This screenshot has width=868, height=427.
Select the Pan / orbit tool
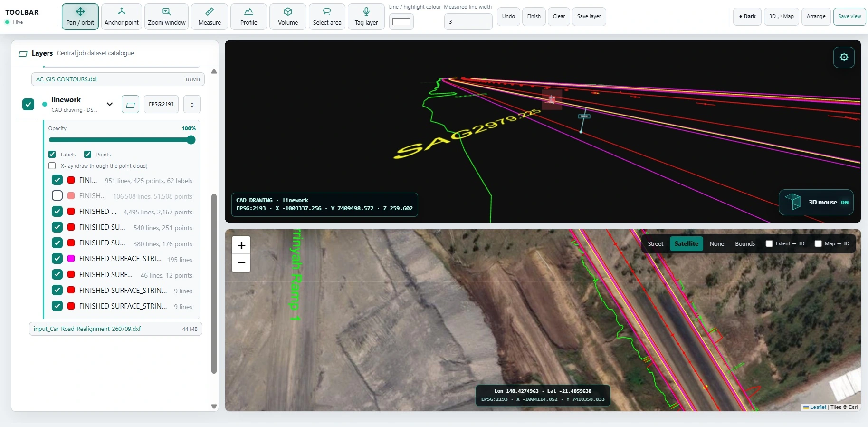(x=80, y=17)
